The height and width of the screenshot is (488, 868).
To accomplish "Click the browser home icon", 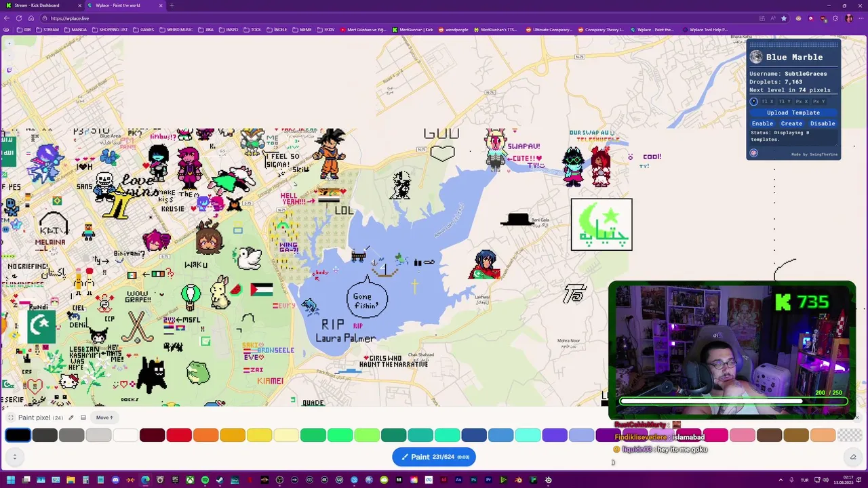I will pos(30,18).
